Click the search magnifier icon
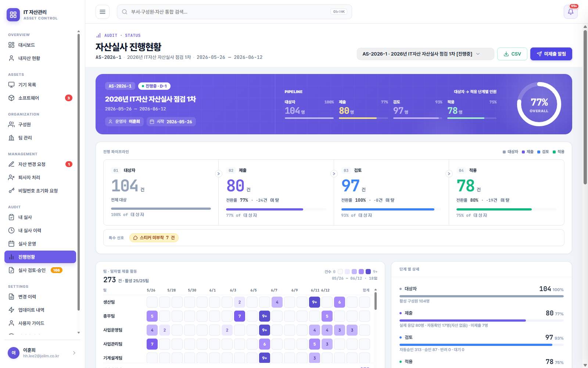 click(x=125, y=12)
